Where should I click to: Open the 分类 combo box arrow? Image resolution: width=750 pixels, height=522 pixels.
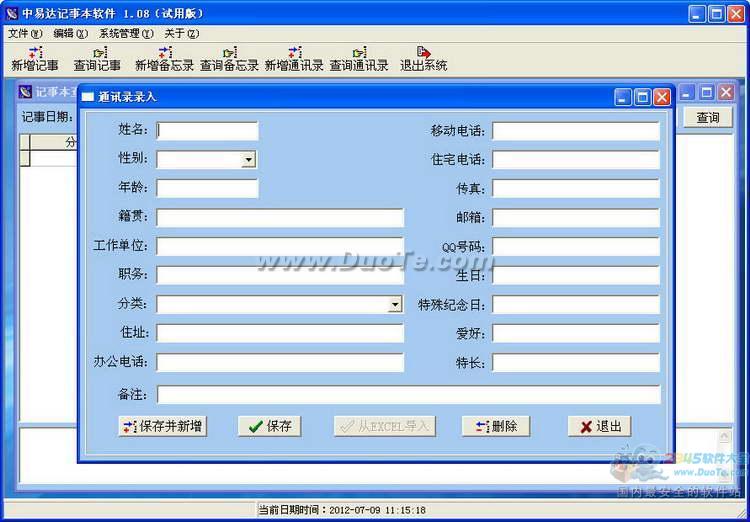(x=395, y=305)
